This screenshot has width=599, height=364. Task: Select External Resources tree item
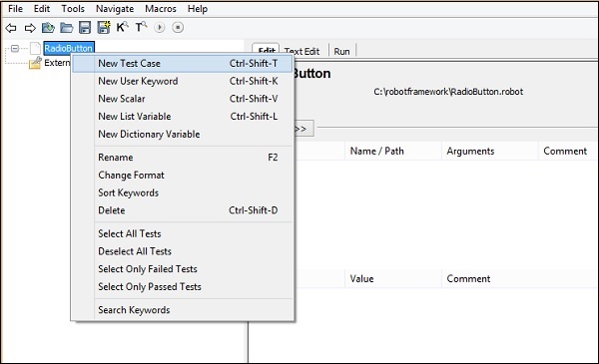(x=57, y=63)
